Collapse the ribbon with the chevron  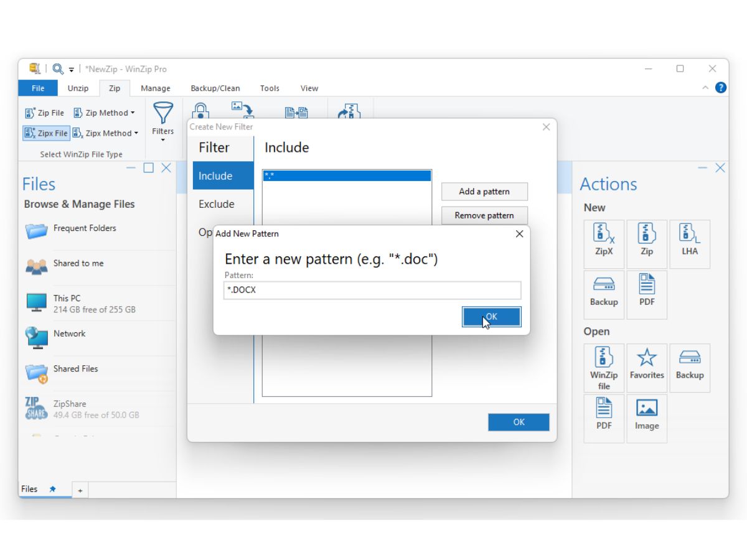pos(705,88)
